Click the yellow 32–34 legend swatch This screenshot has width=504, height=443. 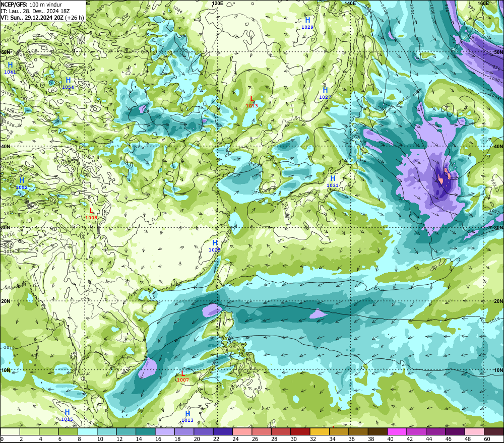pos(320,431)
